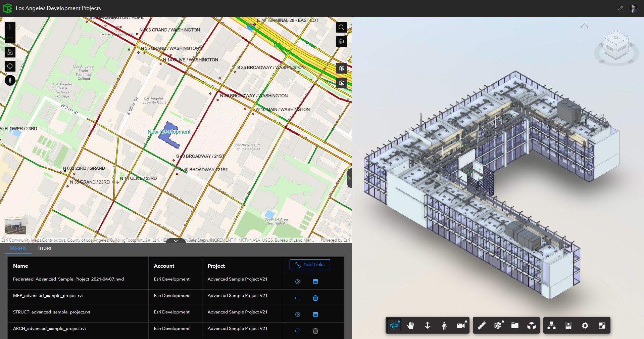Viewport: 644px width, 339px height.
Task: Delete the STRUCT_advanced_sample_project link
Action: (315, 314)
